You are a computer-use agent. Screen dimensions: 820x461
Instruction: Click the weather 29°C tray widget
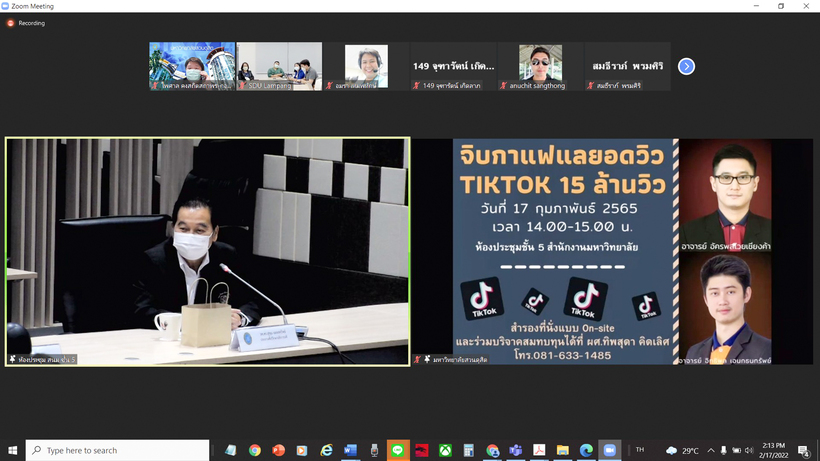click(682, 450)
